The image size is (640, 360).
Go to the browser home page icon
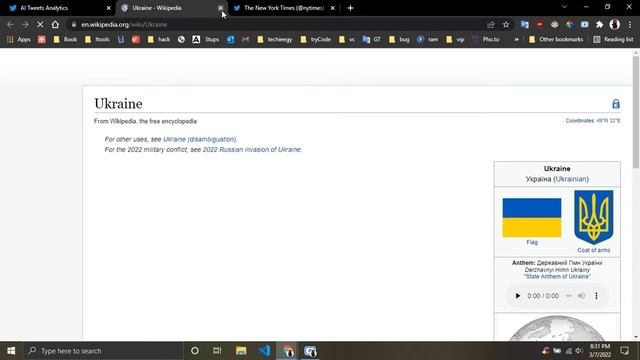click(x=55, y=24)
